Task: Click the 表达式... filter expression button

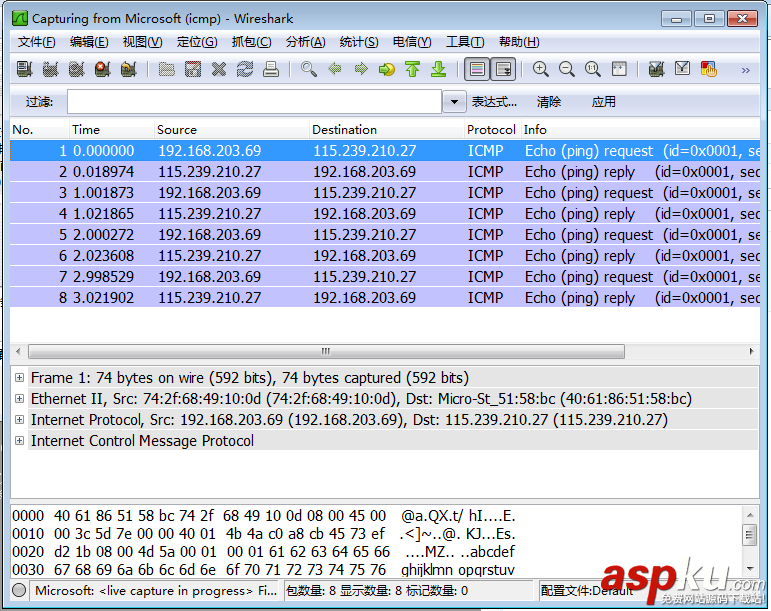Action: coord(494,102)
